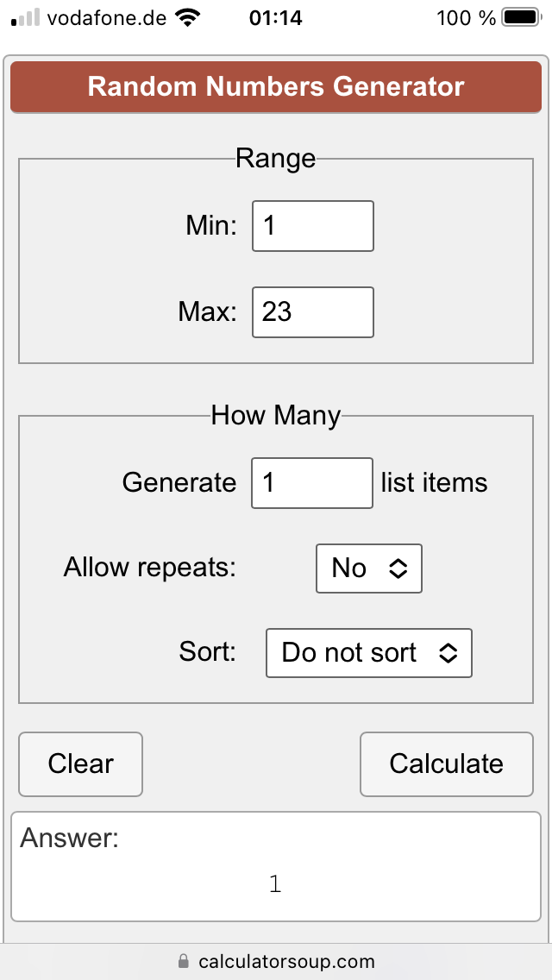Click the Sort label text
552x980 pixels.
[208, 652]
